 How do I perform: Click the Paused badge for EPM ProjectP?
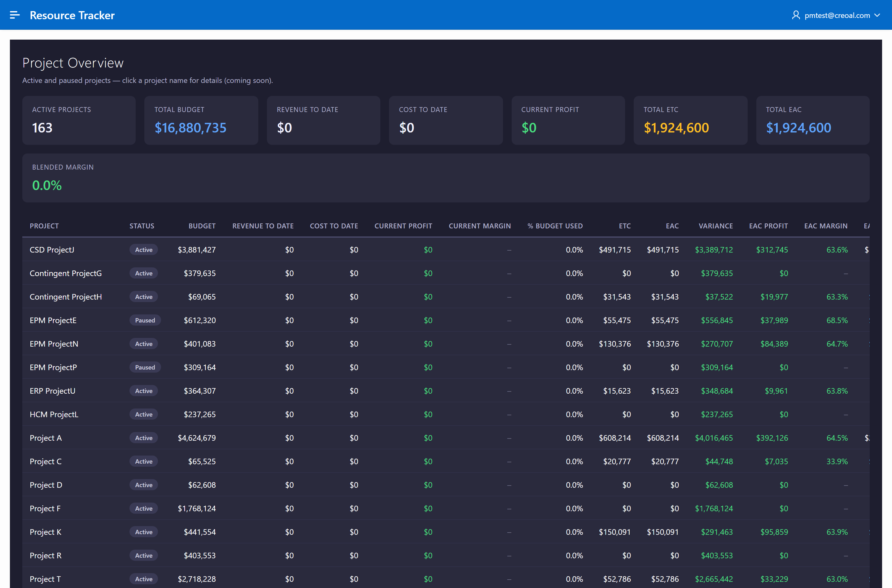click(145, 368)
